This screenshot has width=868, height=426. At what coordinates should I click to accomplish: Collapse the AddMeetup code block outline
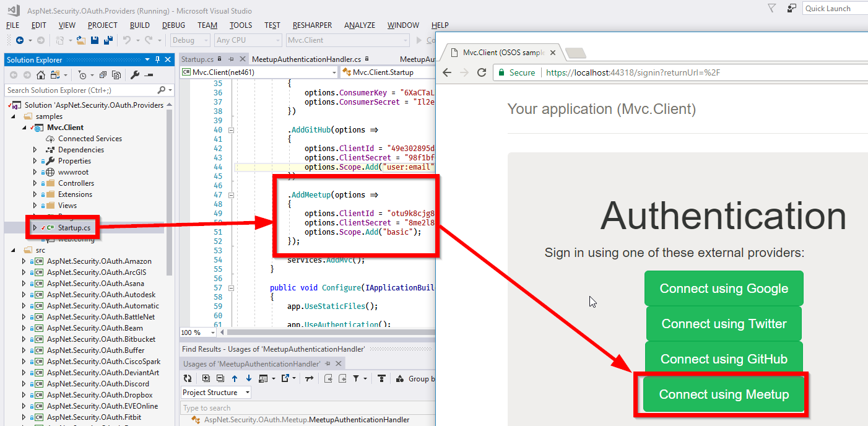click(x=232, y=195)
